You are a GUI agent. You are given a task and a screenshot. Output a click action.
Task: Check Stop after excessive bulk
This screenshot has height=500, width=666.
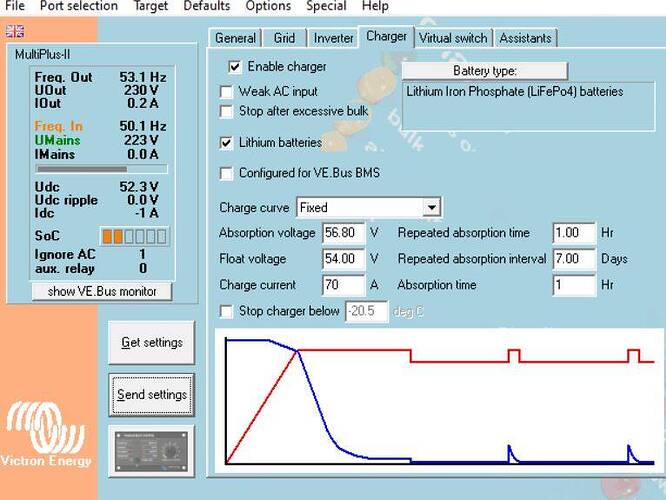226,111
